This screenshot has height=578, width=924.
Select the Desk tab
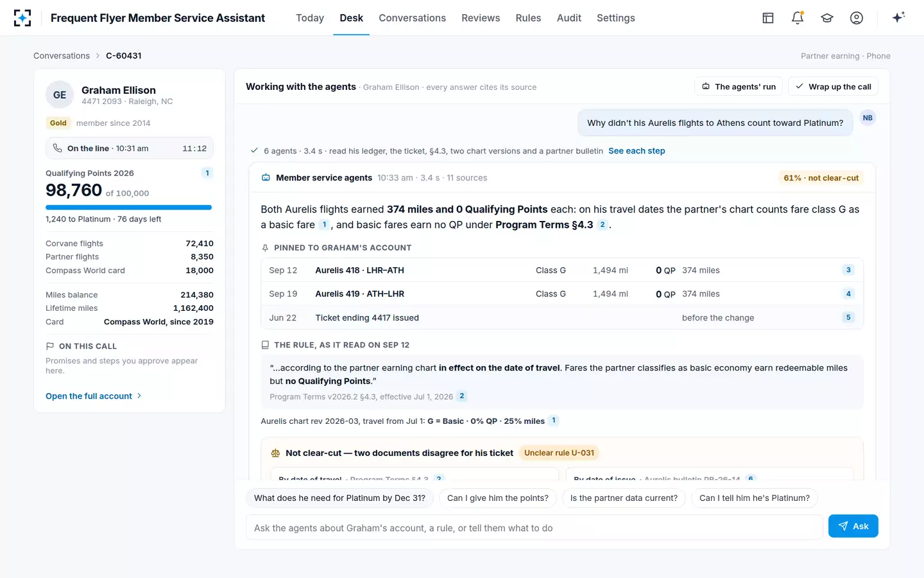coord(352,18)
